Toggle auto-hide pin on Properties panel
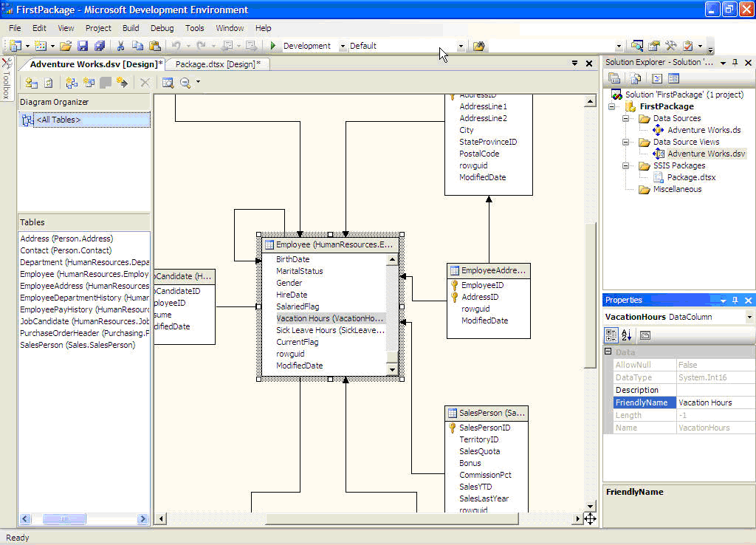Image resolution: width=756 pixels, height=545 pixels. 735,301
